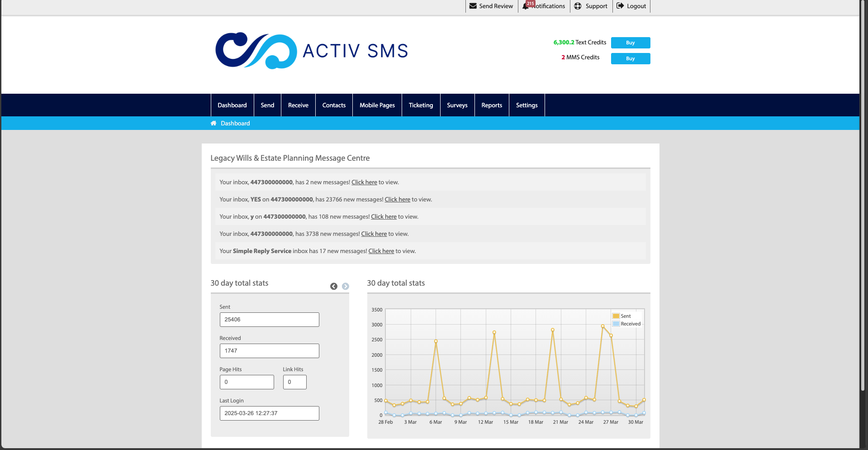Click the yellow Sent legend swatch
The width and height of the screenshot is (868, 450).
coord(616,316)
